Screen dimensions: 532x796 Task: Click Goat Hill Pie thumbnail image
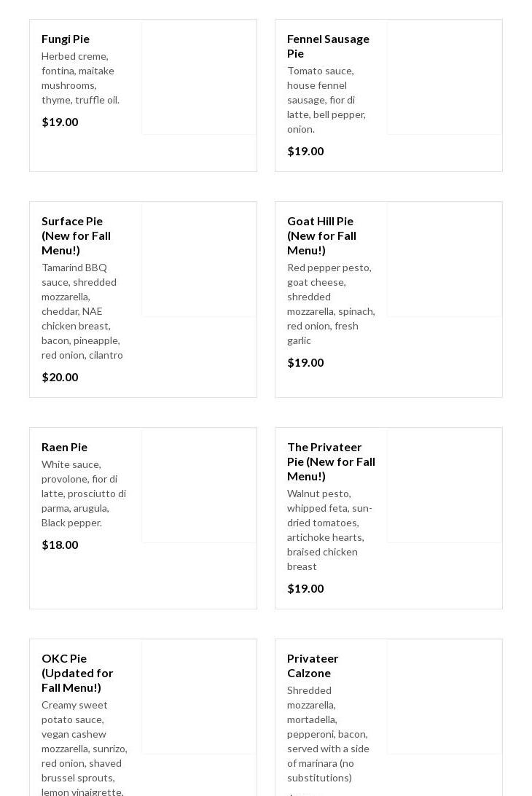click(x=444, y=260)
